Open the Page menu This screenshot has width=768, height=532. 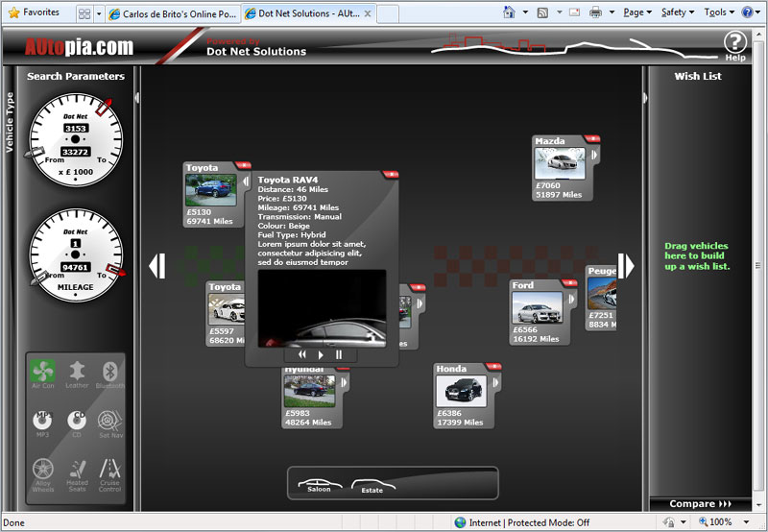click(637, 12)
